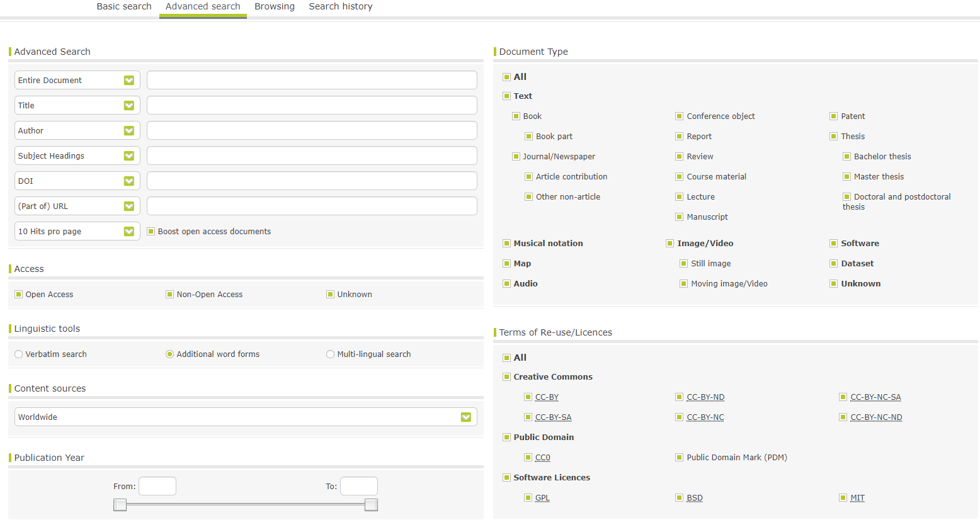The image size is (980, 520).
Task: Click the green arrow on (Part of) URL
Action: (129, 206)
